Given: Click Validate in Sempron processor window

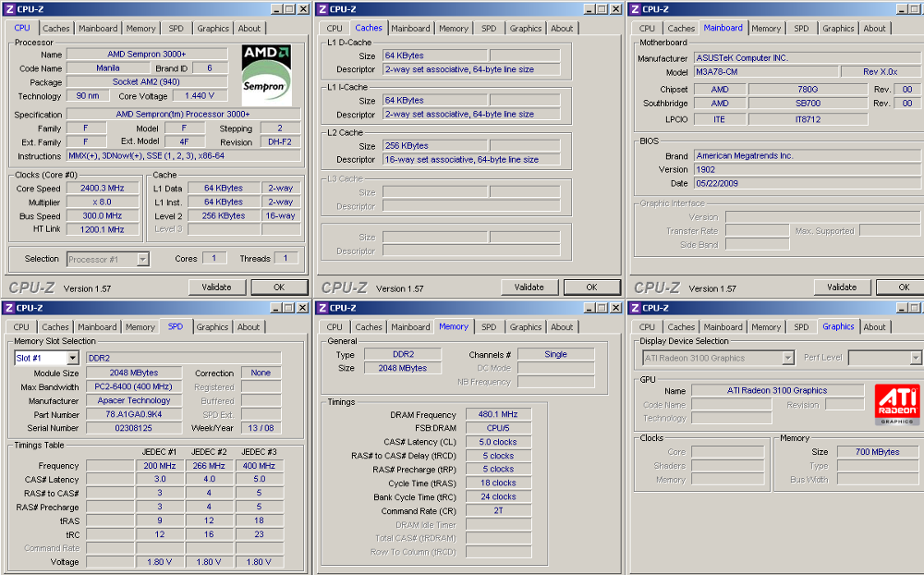Looking at the screenshot, I should point(217,287).
